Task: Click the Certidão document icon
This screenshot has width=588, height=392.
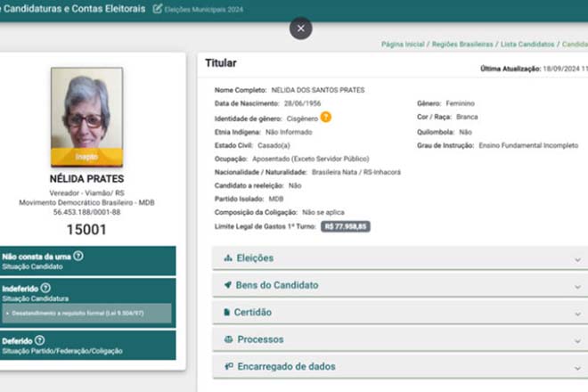Action: tap(226, 312)
